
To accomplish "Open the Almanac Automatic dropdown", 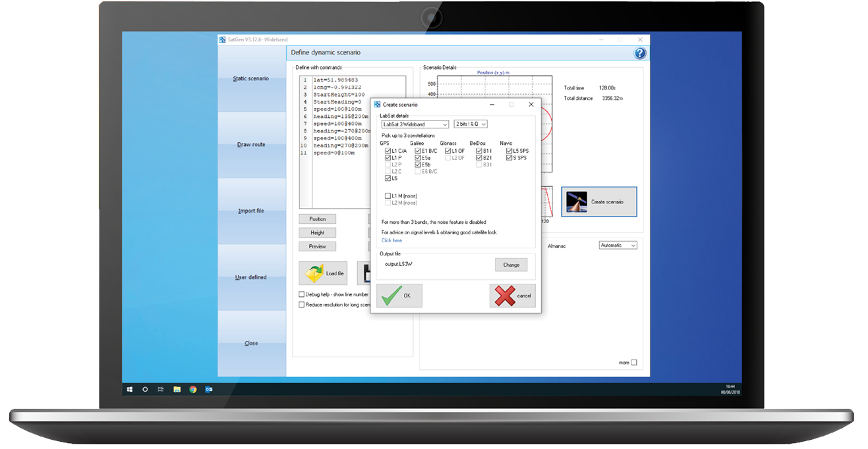I will (x=618, y=246).
